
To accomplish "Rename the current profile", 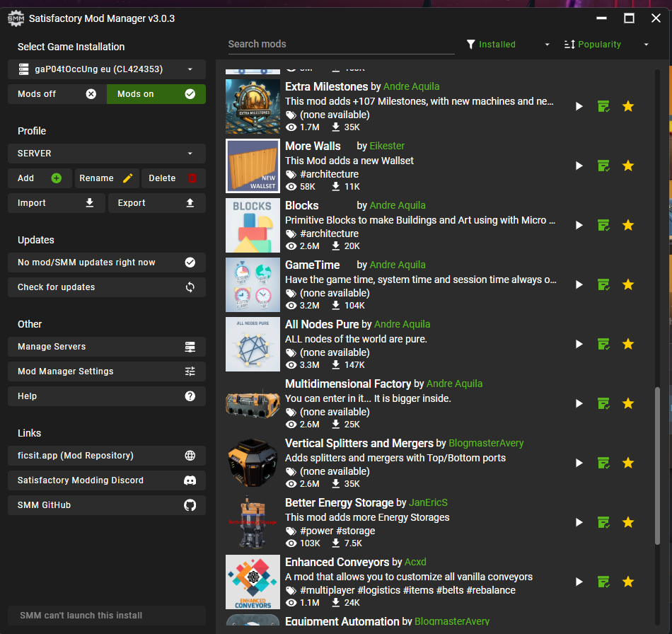I will (107, 178).
